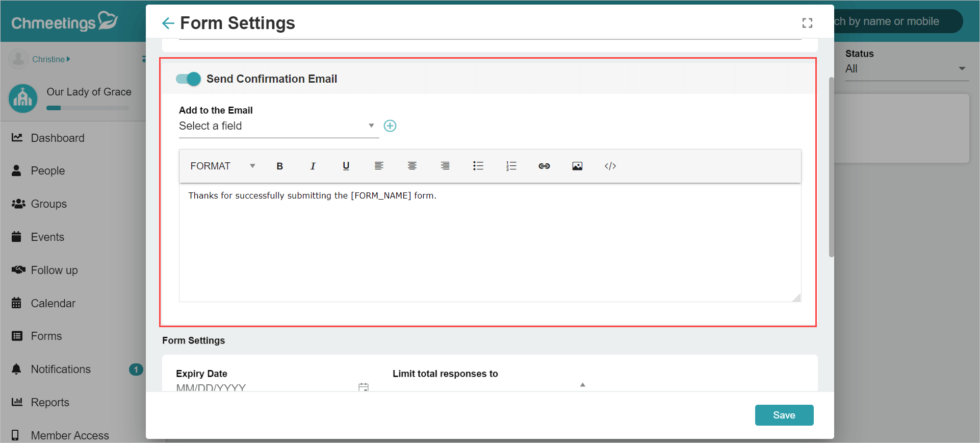
Task: Click the Our Lady of Grace church icon
Action: (x=23, y=99)
